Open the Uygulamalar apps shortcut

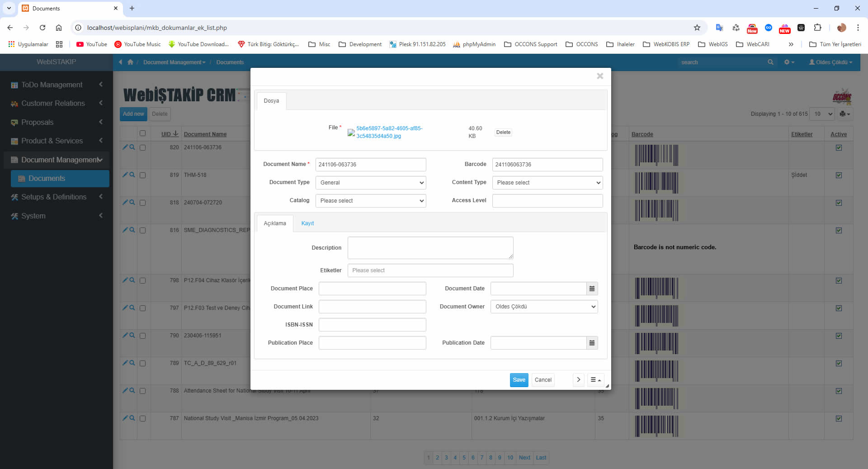tap(28, 44)
